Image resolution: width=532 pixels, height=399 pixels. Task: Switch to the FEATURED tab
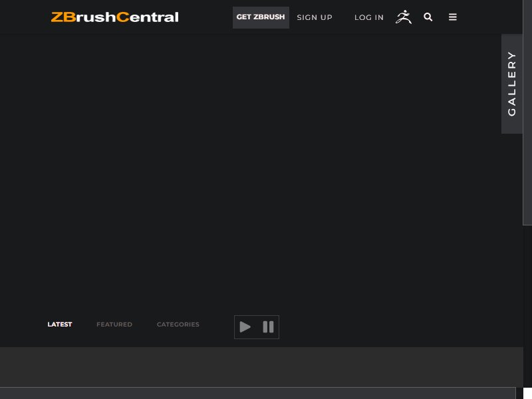tap(114, 325)
